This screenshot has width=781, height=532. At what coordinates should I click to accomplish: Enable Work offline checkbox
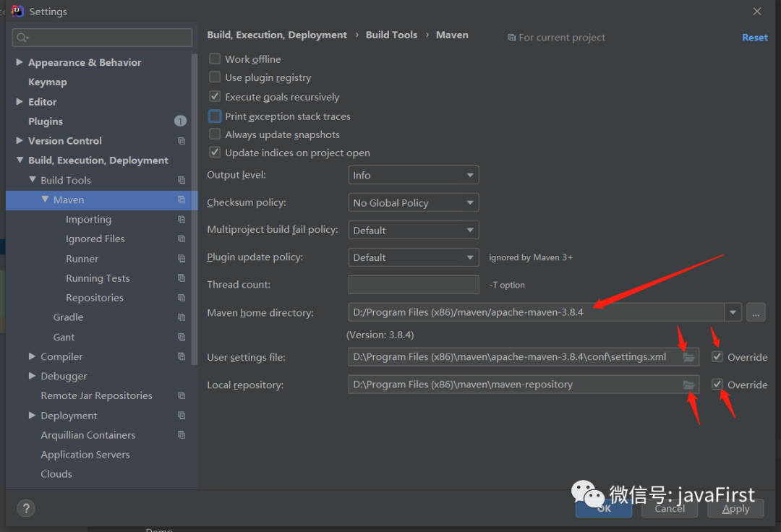point(215,59)
